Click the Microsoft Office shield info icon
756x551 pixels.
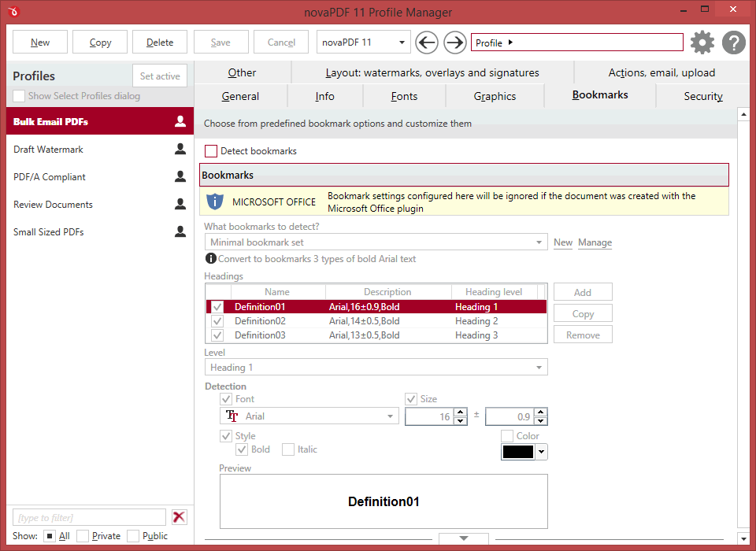coord(214,202)
